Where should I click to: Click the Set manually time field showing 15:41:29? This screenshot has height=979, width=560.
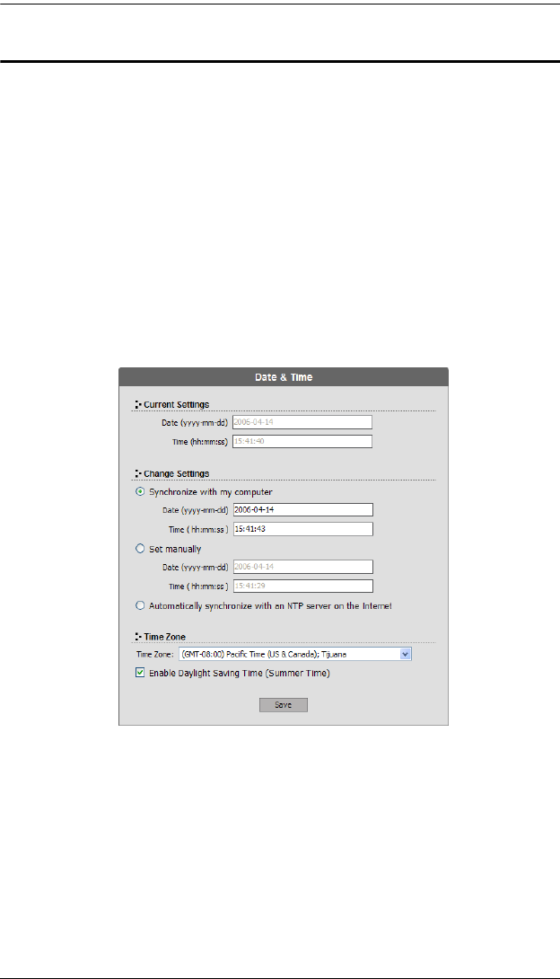click(302, 586)
